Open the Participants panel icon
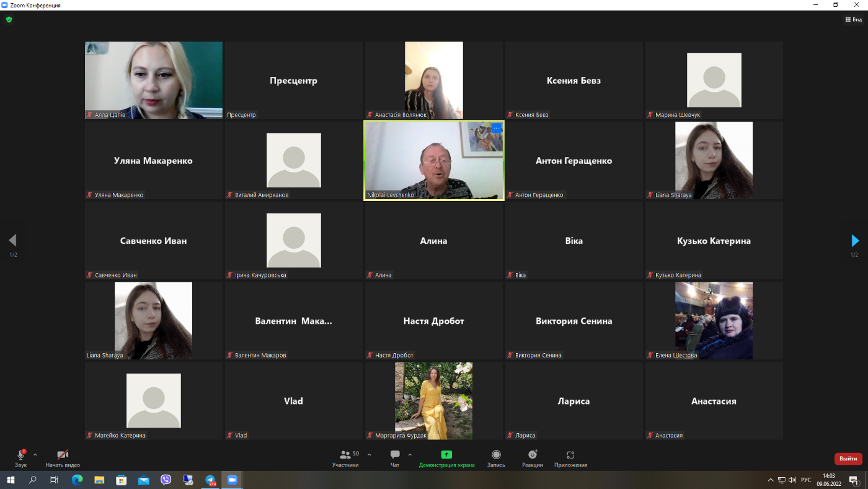 tap(345, 455)
